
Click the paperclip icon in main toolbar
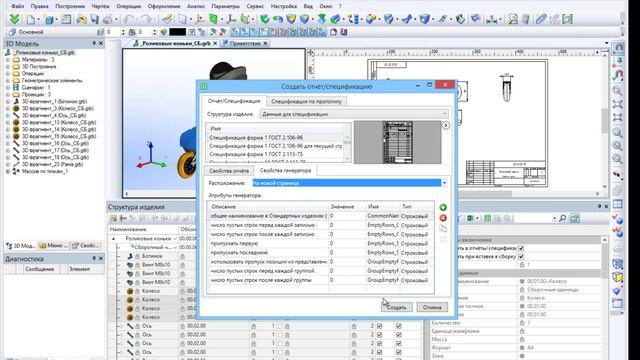coord(541,19)
